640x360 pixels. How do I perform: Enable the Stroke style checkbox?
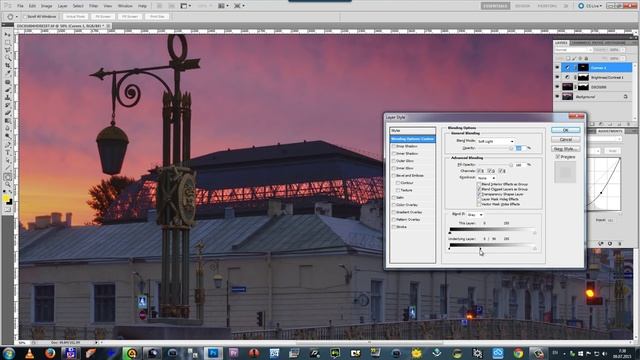click(394, 227)
